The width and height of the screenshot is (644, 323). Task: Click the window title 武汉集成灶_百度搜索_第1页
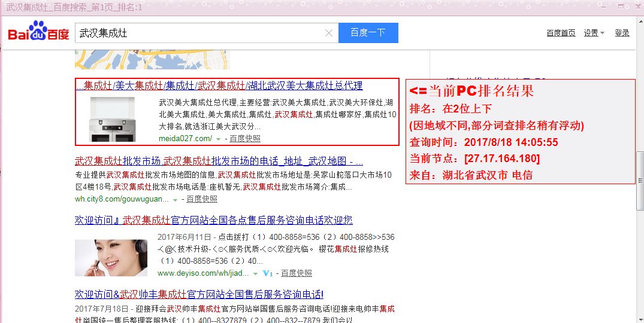pos(74,7)
